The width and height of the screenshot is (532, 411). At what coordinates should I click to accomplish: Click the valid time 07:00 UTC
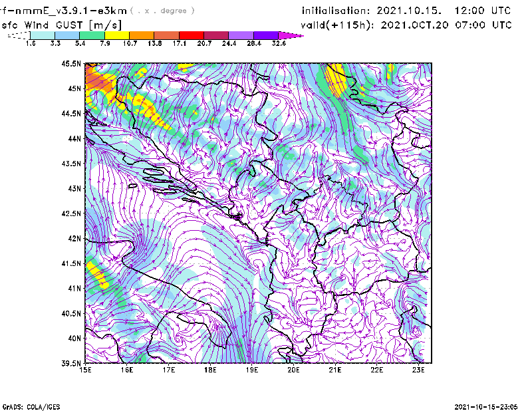point(483,25)
